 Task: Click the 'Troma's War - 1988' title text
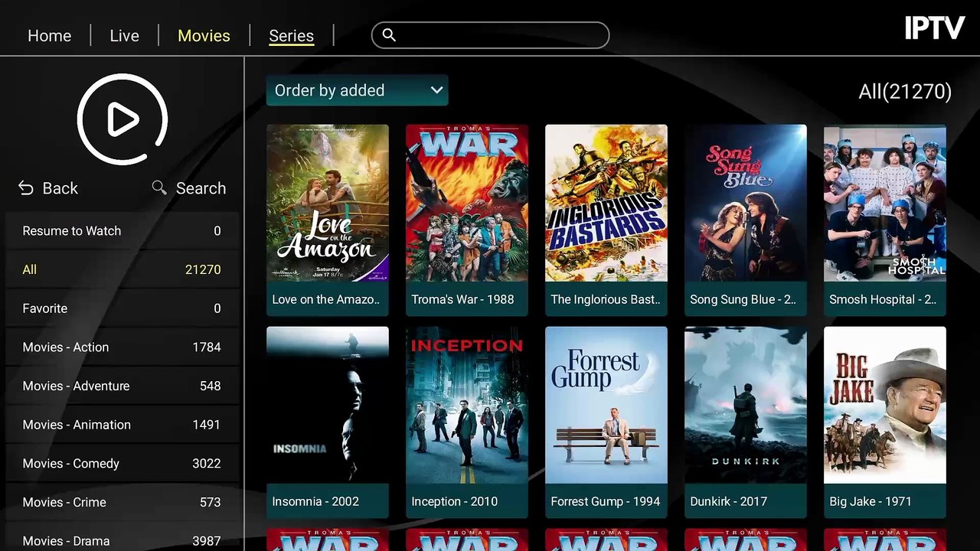[x=462, y=299]
